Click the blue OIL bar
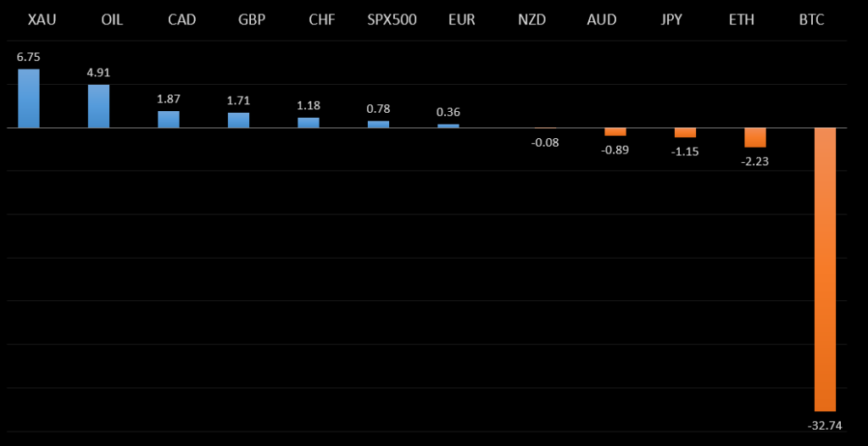868x446 pixels. pyautogui.click(x=98, y=106)
